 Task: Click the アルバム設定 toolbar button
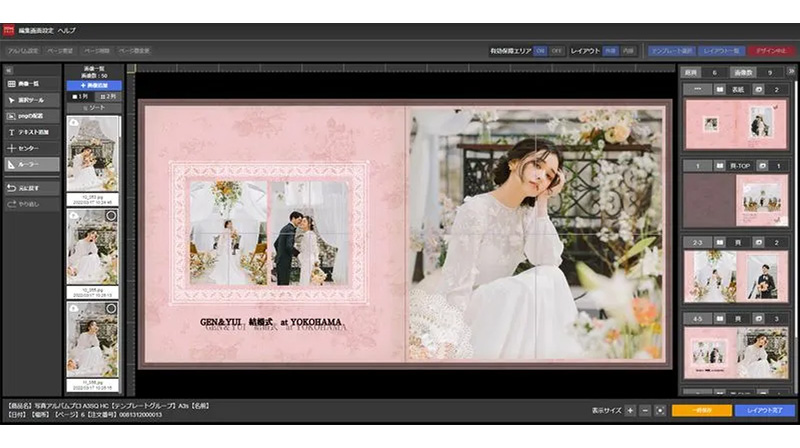23,51
